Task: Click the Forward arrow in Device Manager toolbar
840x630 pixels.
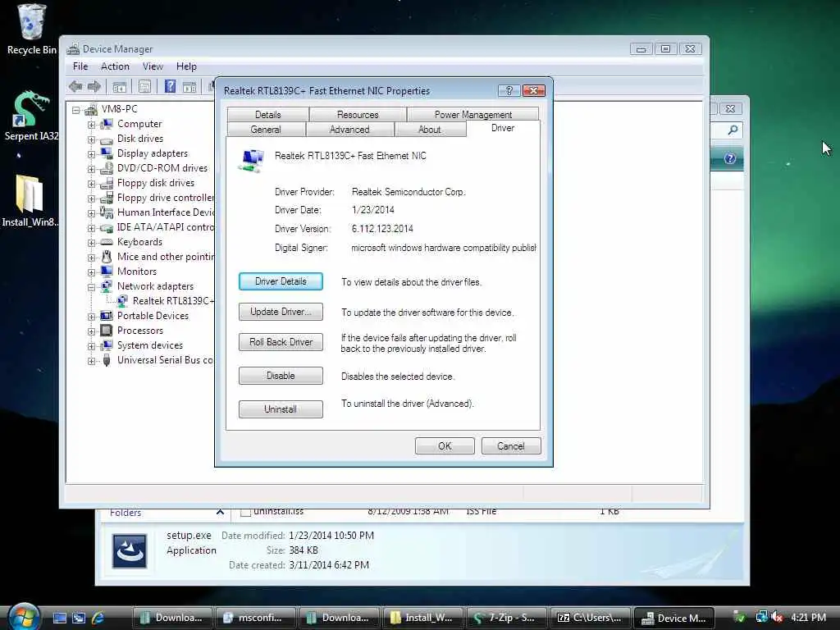Action: click(94, 86)
